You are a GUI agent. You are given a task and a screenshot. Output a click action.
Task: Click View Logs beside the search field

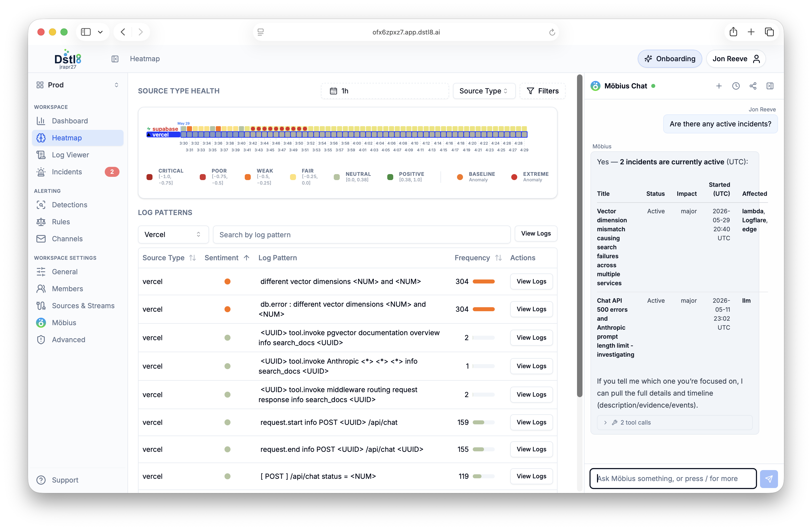[536, 234]
